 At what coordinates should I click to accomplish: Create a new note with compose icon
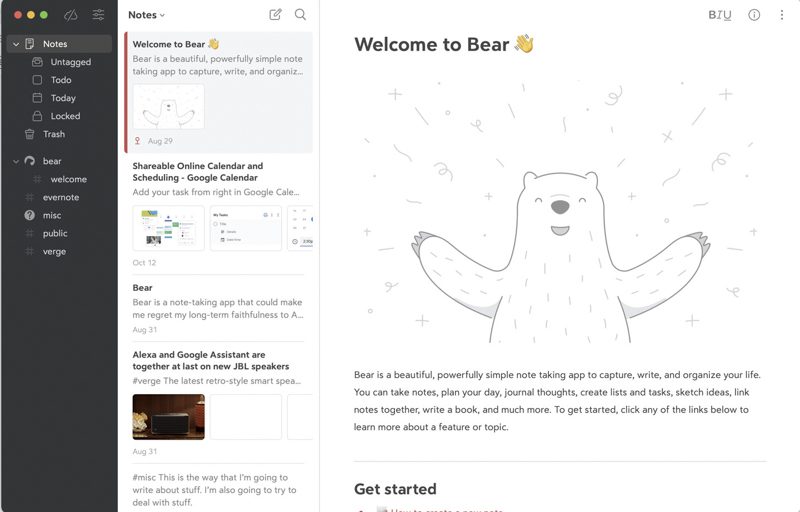click(x=276, y=14)
